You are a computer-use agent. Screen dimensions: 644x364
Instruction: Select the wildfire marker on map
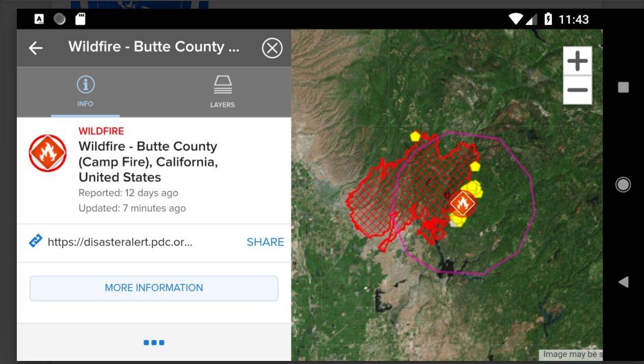pyautogui.click(x=463, y=204)
